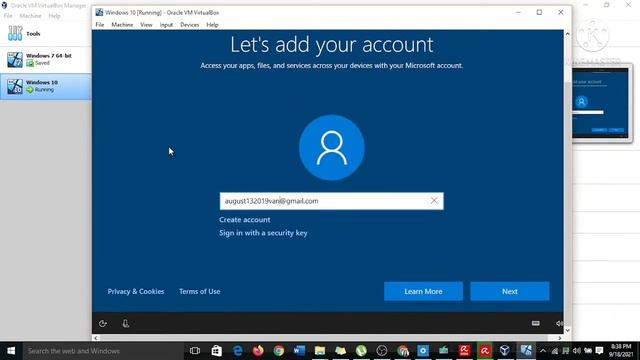Click the horizontal scroll right arrow
Viewport: 640px width, 360px height.
point(560,338)
